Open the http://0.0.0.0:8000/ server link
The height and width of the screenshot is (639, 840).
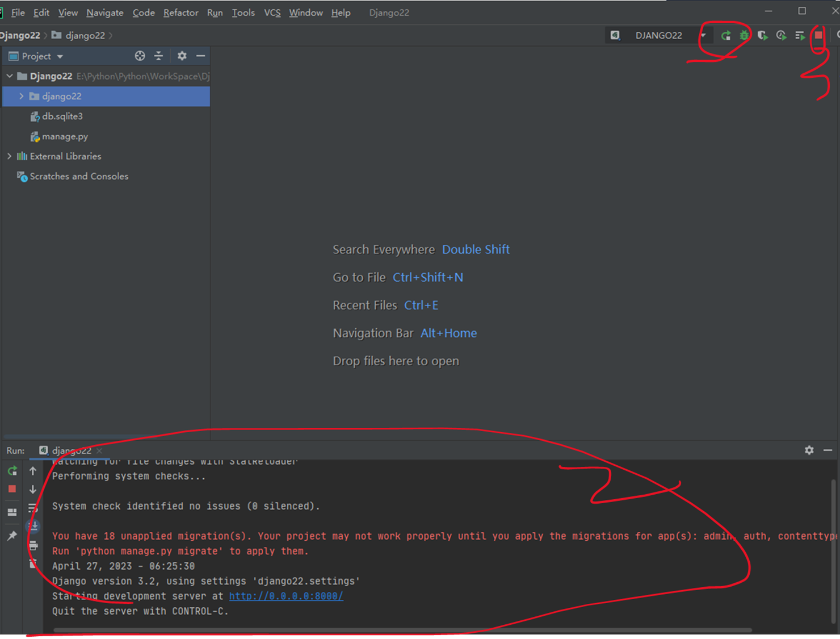click(x=286, y=596)
